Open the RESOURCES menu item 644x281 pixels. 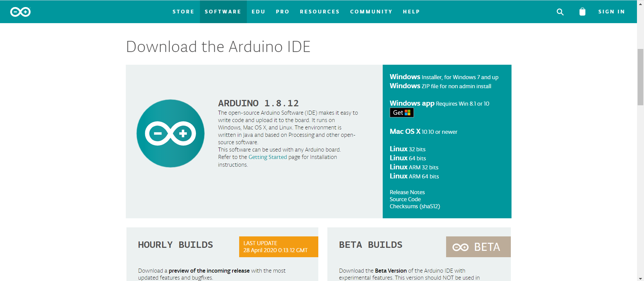click(320, 12)
